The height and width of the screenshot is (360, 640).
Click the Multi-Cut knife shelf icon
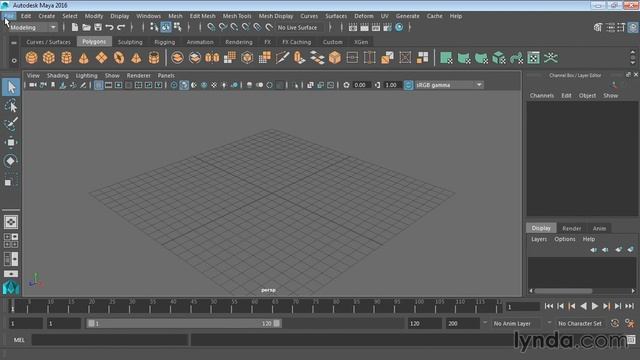click(x=282, y=58)
